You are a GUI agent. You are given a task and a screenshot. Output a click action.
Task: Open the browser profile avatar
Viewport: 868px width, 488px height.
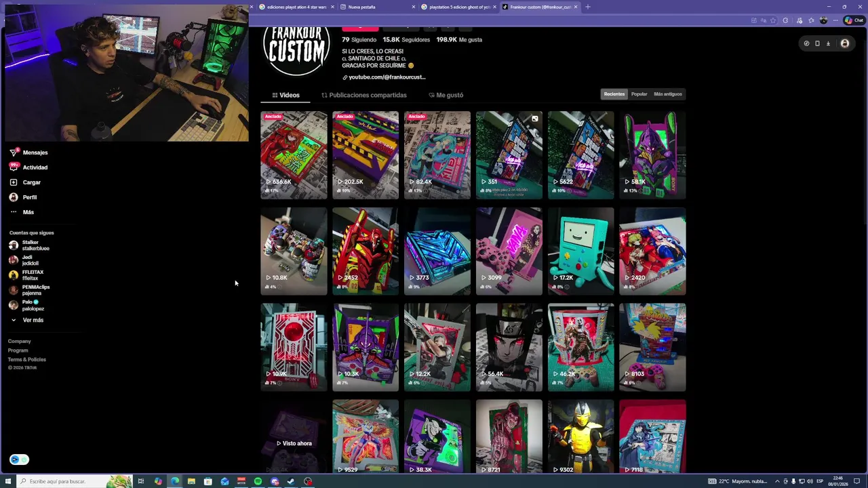[x=823, y=20]
